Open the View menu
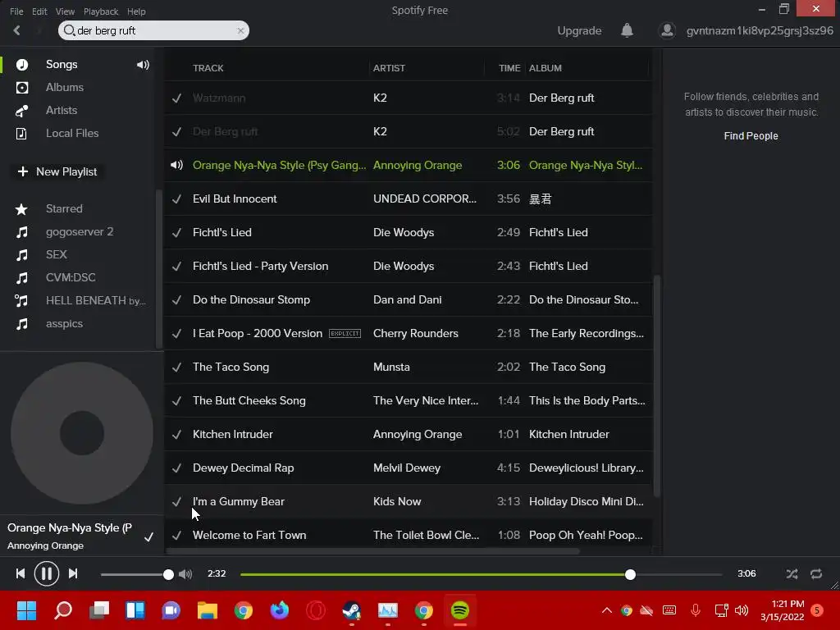Viewport: 840px width, 630px height. pyautogui.click(x=65, y=11)
